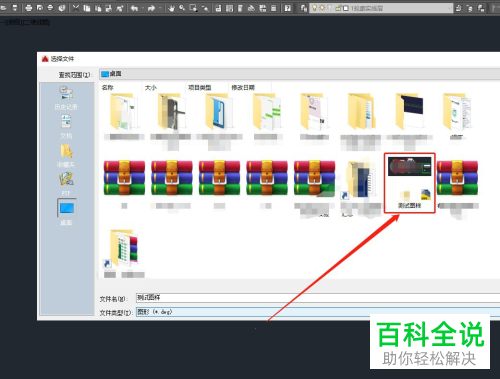Click the Cut (scissors) toolbar icon
The width and height of the screenshot is (500, 379).
tap(76, 8)
